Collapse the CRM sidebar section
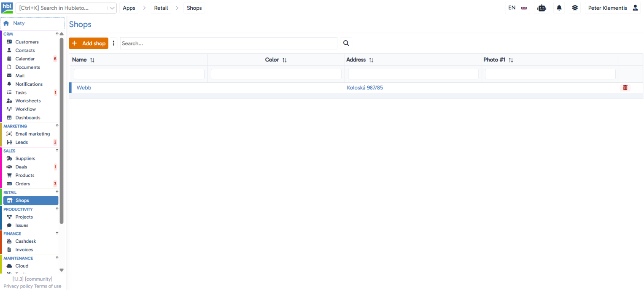The height and width of the screenshot is (290, 644). pyautogui.click(x=57, y=34)
